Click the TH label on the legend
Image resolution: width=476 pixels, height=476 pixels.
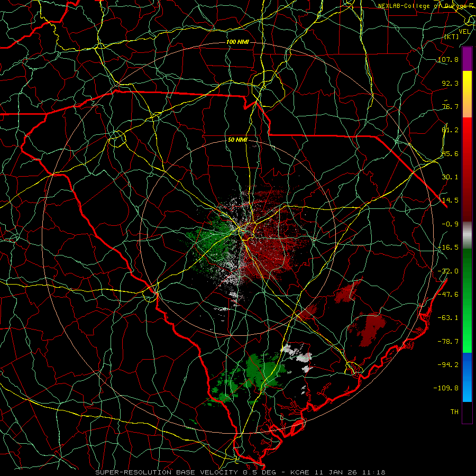pos(454,412)
